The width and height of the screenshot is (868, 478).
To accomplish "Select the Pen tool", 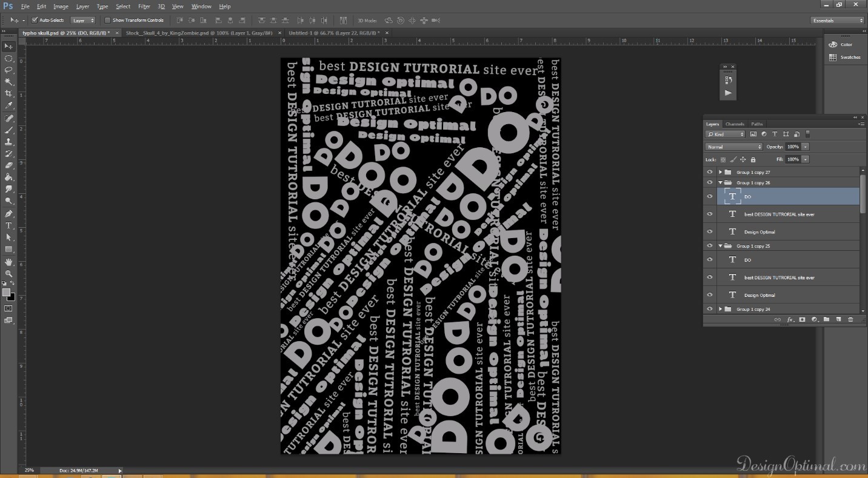I will pos(8,214).
